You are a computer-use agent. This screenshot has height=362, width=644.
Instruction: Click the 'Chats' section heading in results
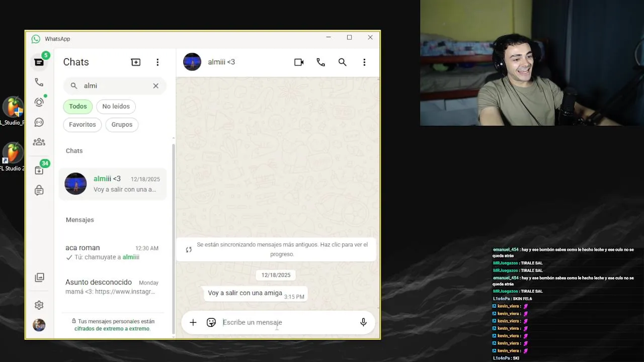(74, 151)
